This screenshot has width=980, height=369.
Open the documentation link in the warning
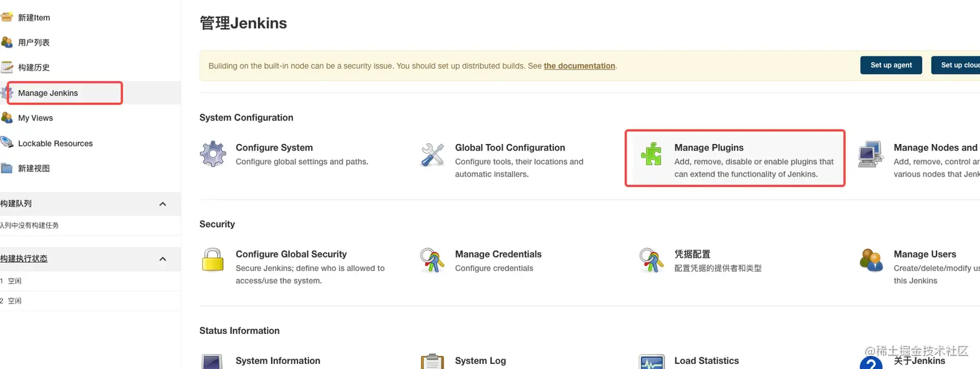click(579, 65)
